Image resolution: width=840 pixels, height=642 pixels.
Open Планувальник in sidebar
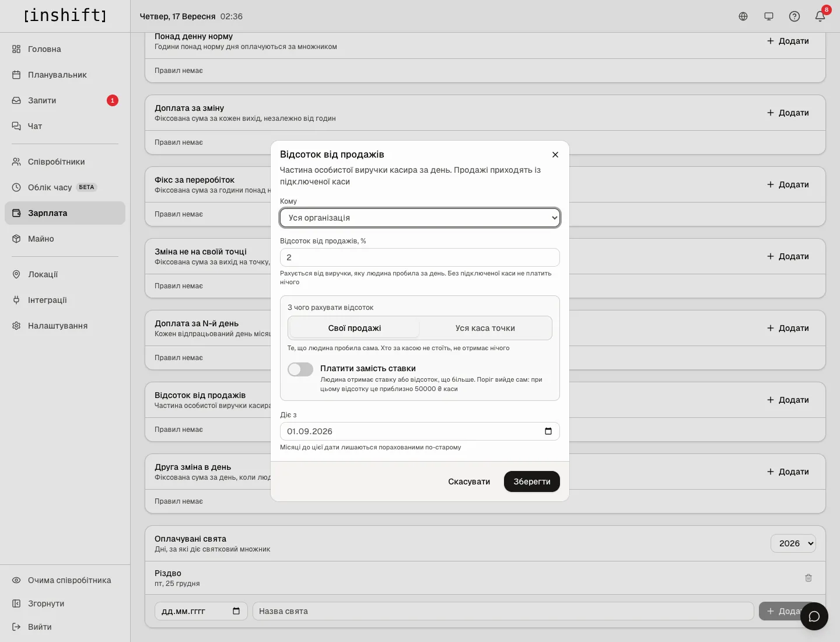click(x=65, y=75)
